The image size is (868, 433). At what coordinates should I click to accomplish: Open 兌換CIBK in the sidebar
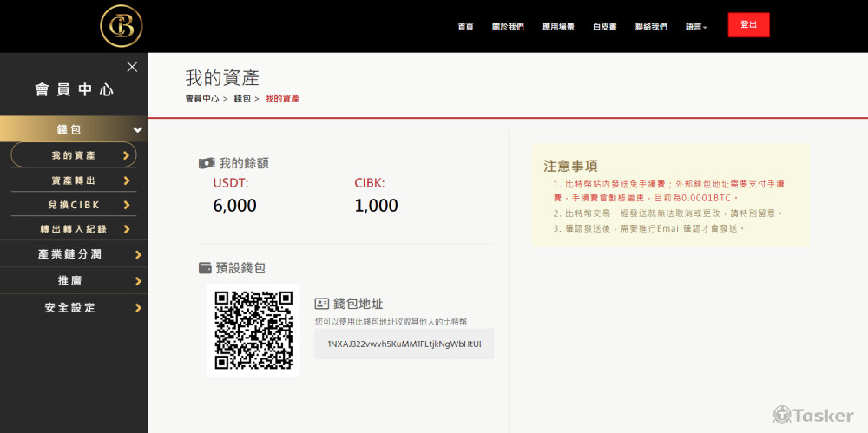point(74,205)
